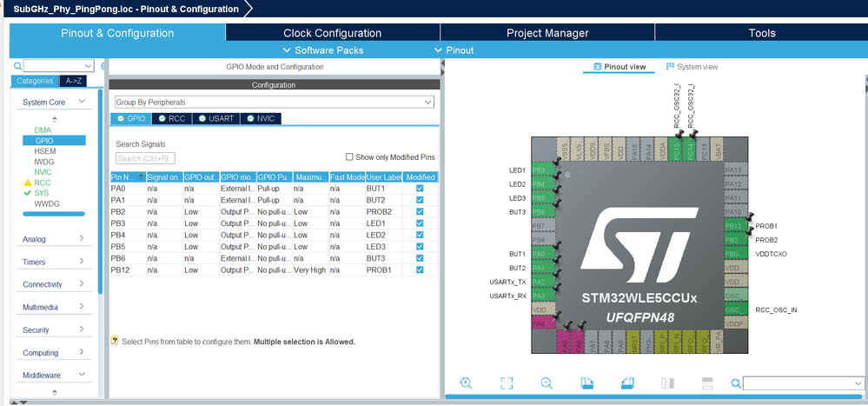Switch to the Tools tab
The image size is (868, 406).
762,33
